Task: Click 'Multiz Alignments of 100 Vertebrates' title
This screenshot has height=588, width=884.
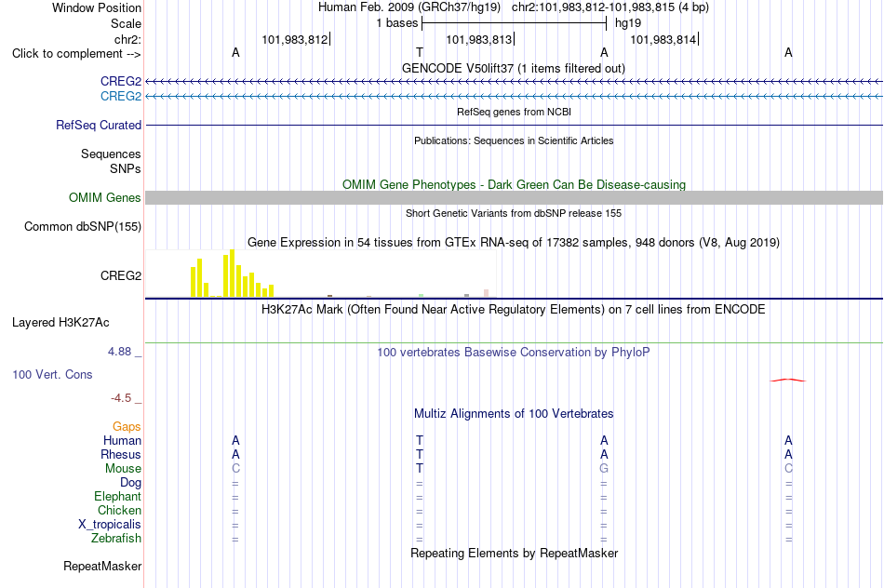Action: 514,414
